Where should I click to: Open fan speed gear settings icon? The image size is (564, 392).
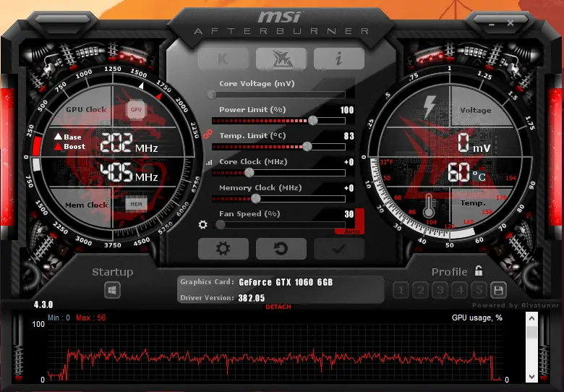coord(203,225)
